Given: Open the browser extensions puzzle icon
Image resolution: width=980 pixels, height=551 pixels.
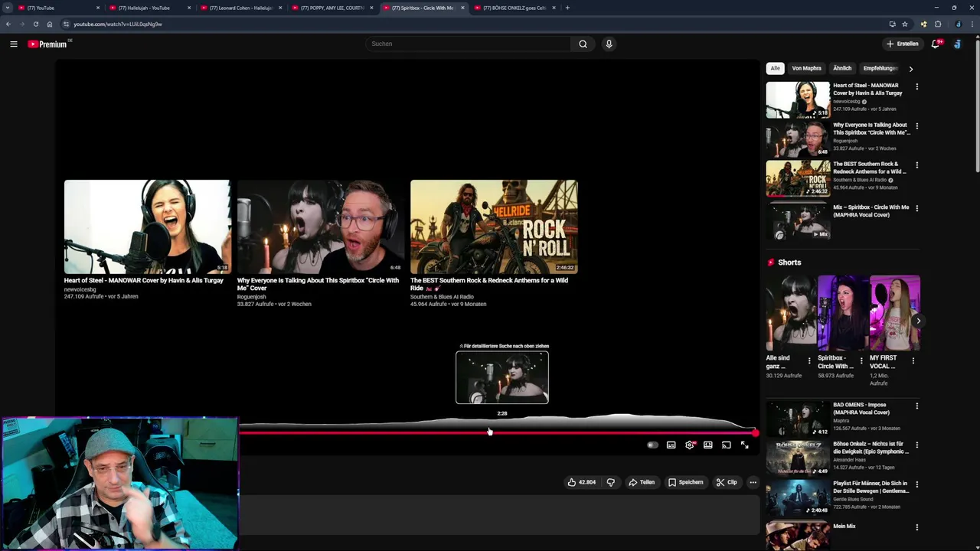Looking at the screenshot, I should pyautogui.click(x=938, y=24).
